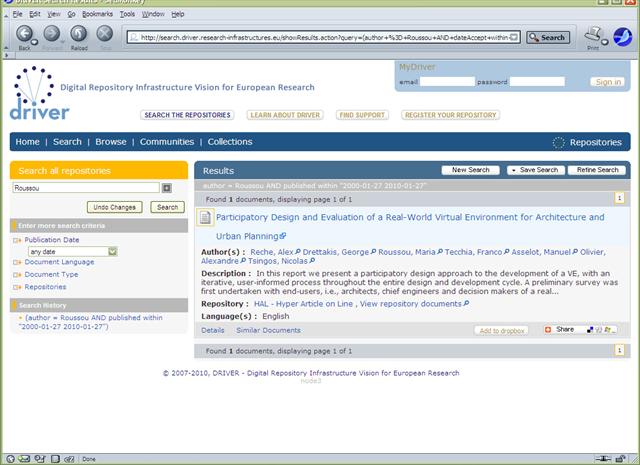Click the Reload toolbar icon
This screenshot has height=465, width=640.
pos(78,33)
